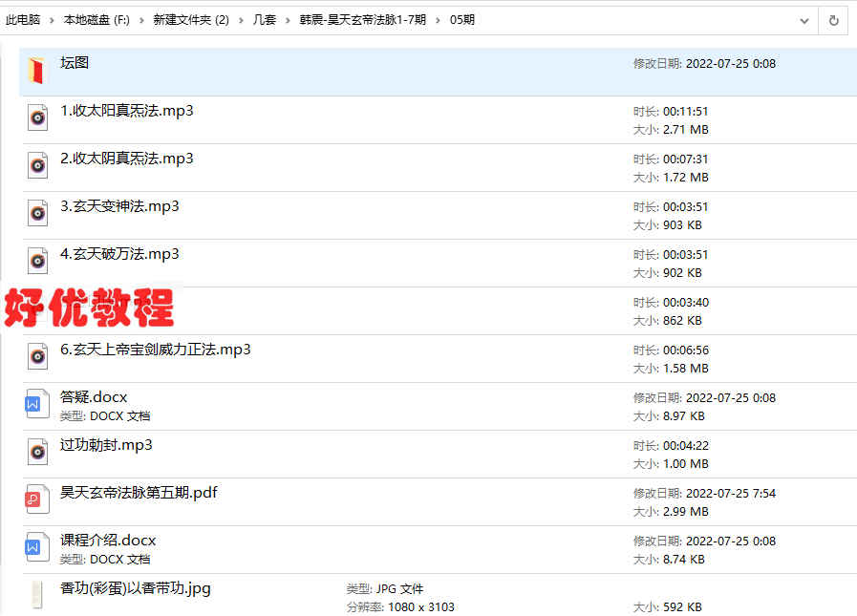The width and height of the screenshot is (857, 616).
Task: Click the 课程介绍.docx Word icon
Action: click(x=37, y=548)
